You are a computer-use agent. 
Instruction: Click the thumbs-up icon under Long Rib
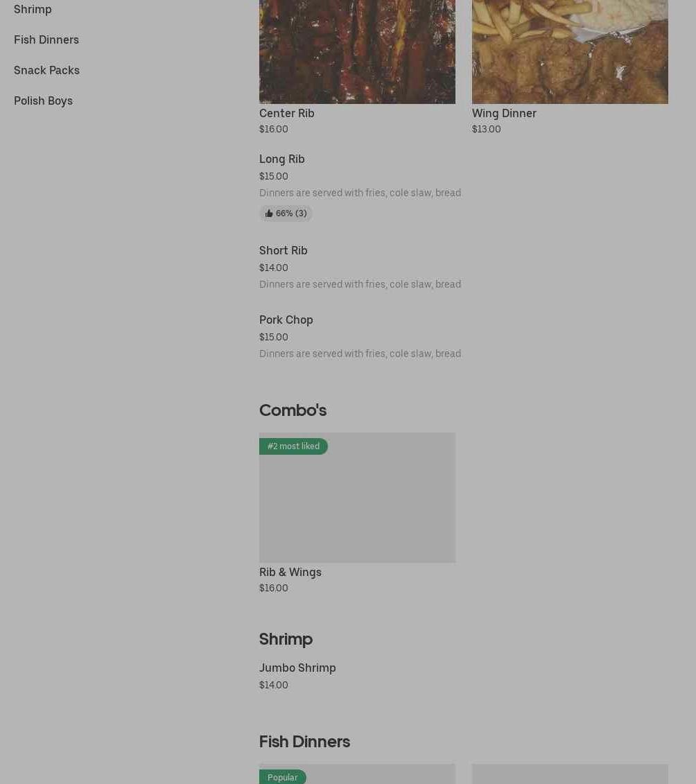coord(269,214)
